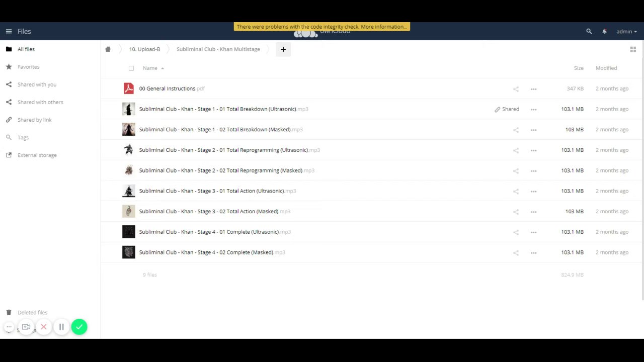Viewport: 644px width, 362px height.
Task: Pause the screen recording
Action: pyautogui.click(x=61, y=327)
